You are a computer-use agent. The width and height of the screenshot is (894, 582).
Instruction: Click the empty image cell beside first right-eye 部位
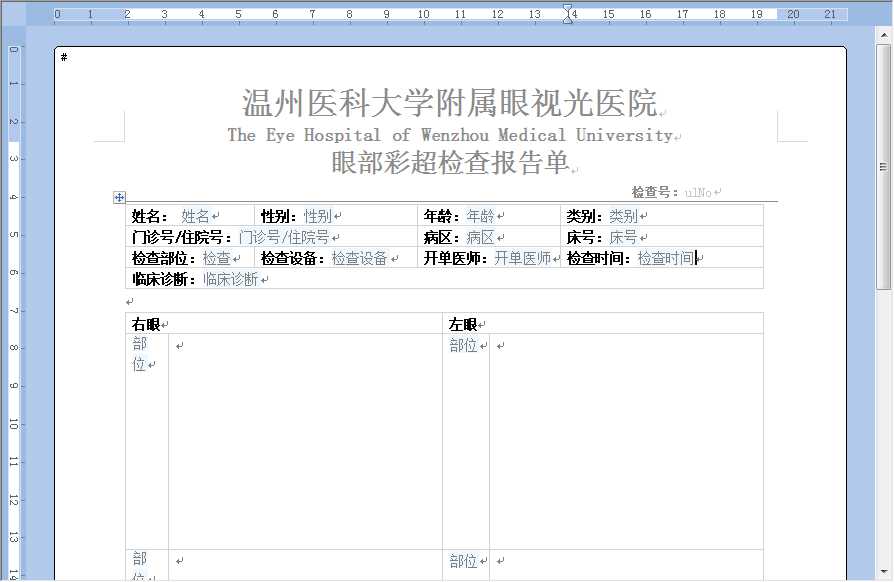point(306,441)
